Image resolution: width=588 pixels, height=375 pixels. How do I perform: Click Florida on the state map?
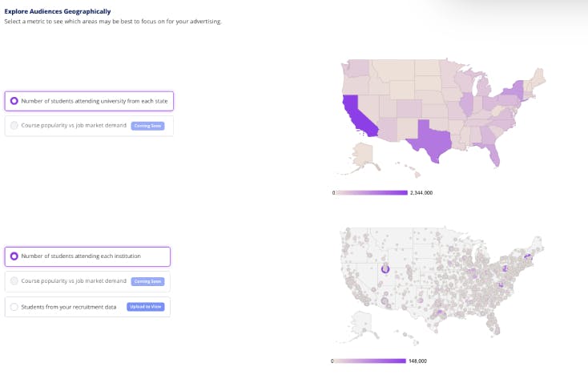493,155
